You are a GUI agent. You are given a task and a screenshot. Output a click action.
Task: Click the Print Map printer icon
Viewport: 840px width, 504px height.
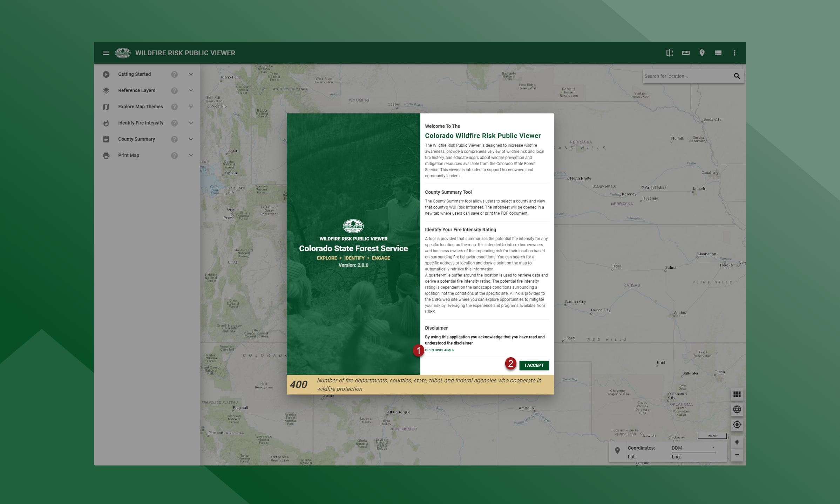[106, 156]
